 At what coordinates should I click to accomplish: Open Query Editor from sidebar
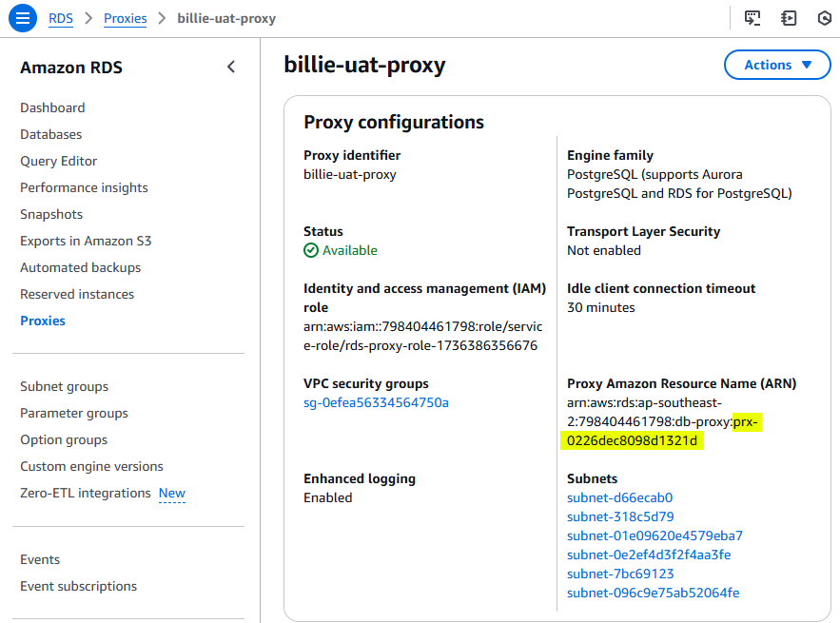click(58, 162)
